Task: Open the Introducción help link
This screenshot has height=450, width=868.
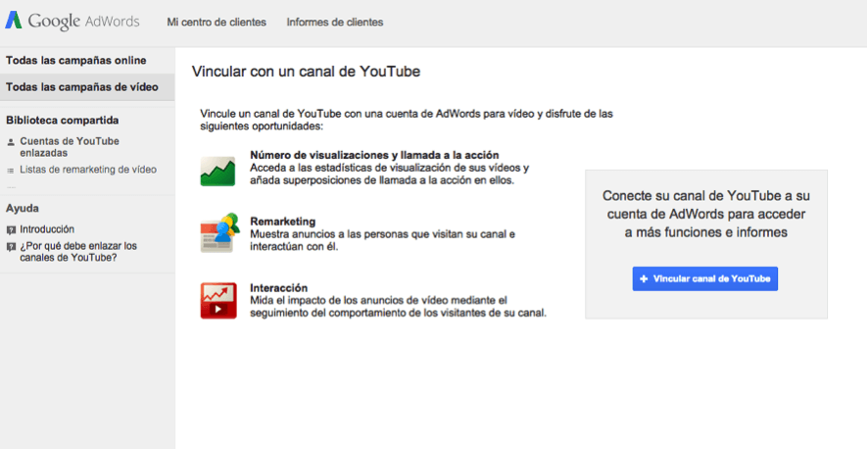Action: pyautogui.click(x=47, y=229)
